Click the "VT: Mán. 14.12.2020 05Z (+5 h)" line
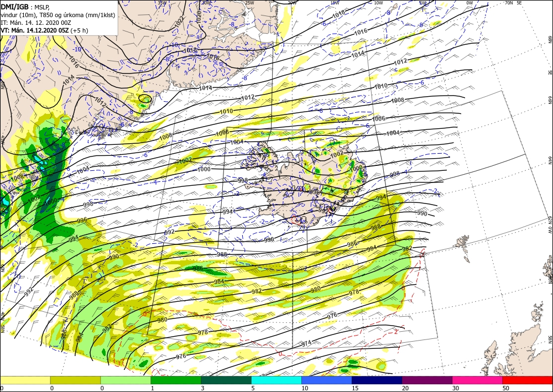The width and height of the screenshot is (553, 392). 44,30
